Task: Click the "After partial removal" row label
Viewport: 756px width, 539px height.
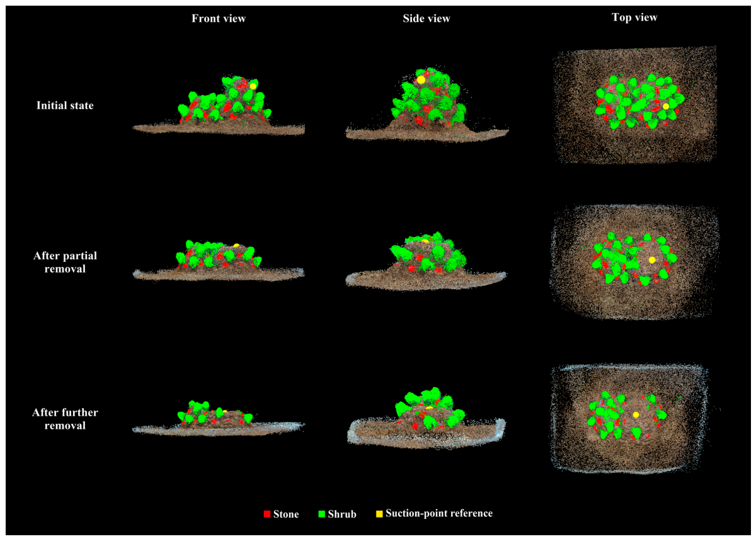Action: (x=65, y=263)
